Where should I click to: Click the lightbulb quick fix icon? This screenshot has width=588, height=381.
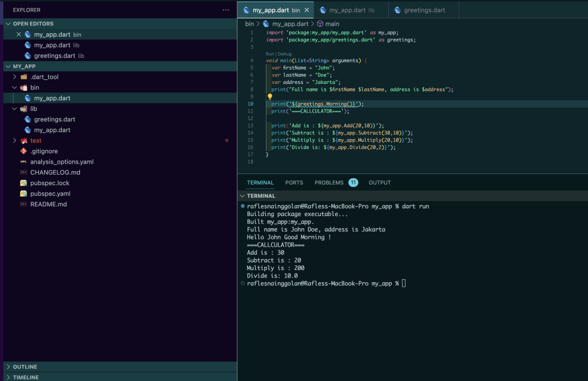(270, 97)
